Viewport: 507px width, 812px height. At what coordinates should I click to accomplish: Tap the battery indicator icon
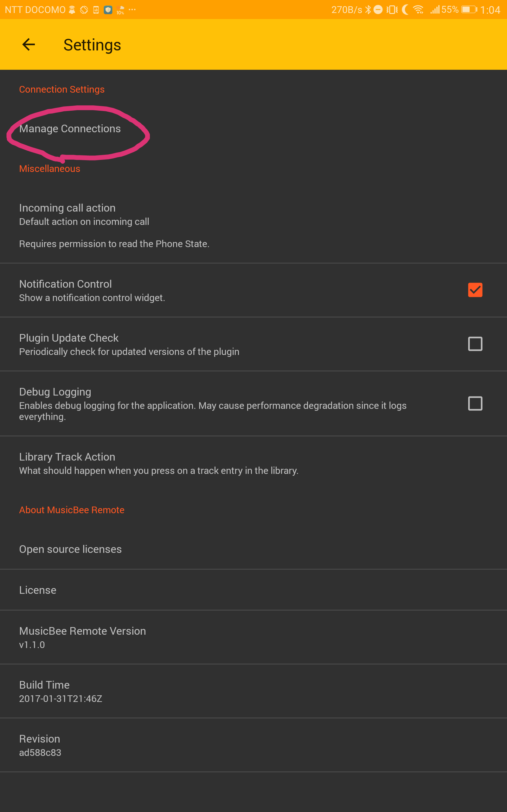tap(469, 10)
